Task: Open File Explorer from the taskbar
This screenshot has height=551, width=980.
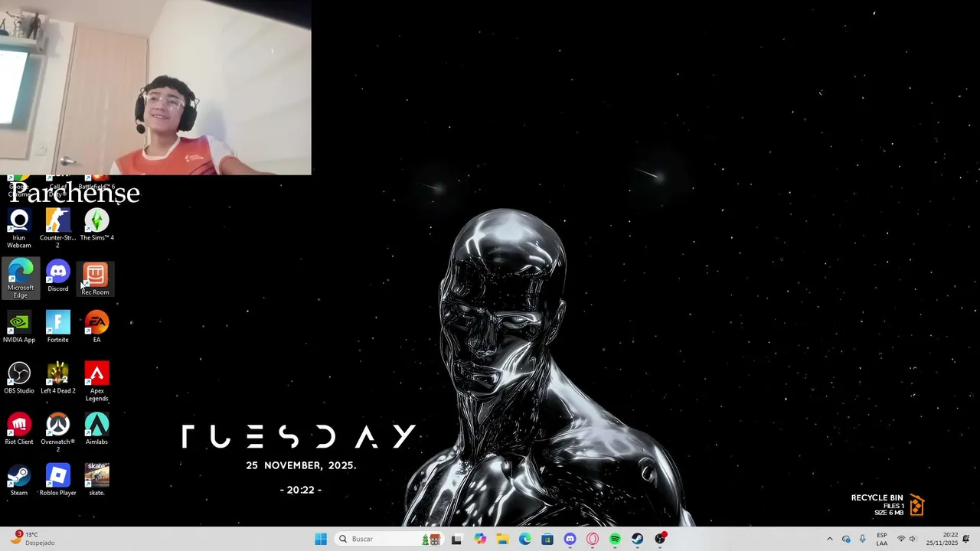Action: 502,539
